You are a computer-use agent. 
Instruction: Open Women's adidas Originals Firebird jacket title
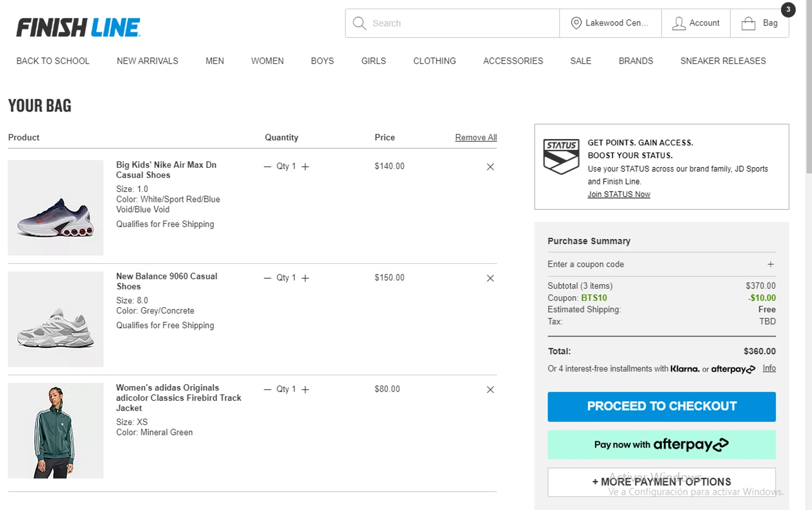[179, 398]
